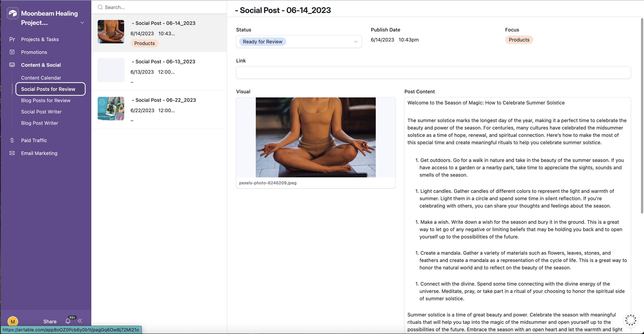Open the Social Post Writer page
This screenshot has width=644, height=334.
coord(41,112)
